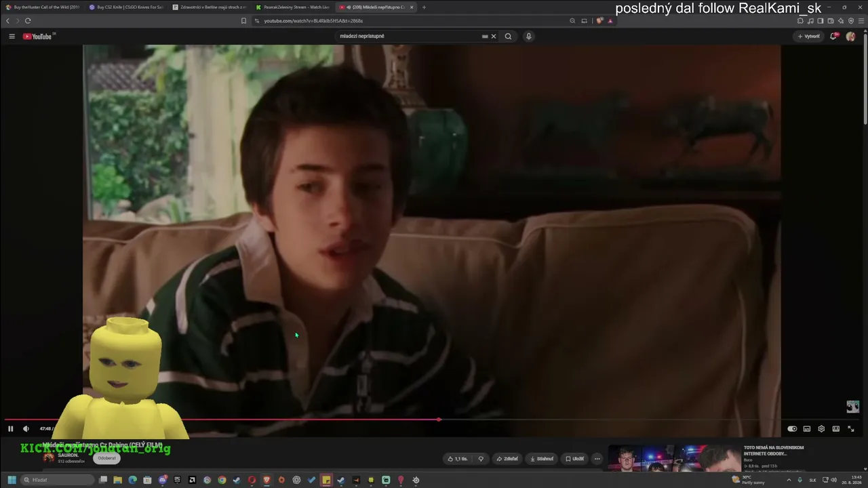Image resolution: width=868 pixels, height=488 pixels.
Task: Open the Brave VPN shield icon
Action: coord(851,21)
